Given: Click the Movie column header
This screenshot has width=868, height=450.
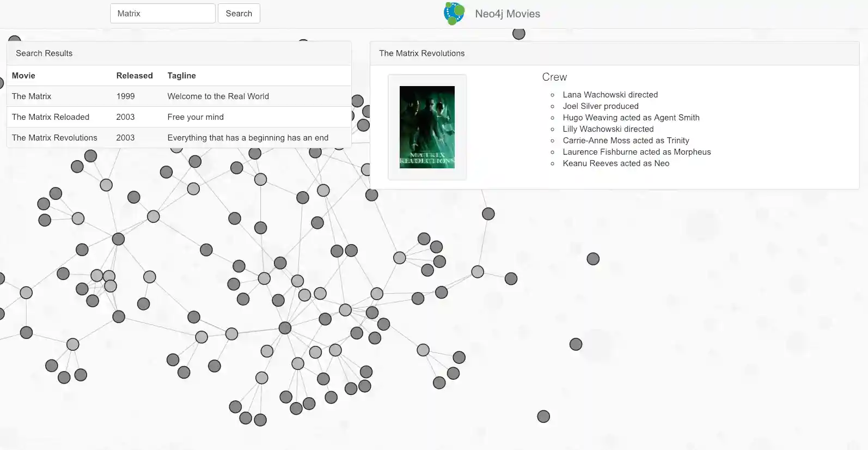Looking at the screenshot, I should (x=23, y=76).
